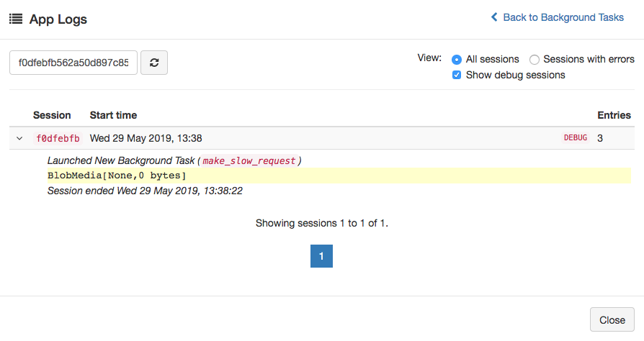The width and height of the screenshot is (644, 341).
Task: Focus the session ID search field
Action: point(73,63)
